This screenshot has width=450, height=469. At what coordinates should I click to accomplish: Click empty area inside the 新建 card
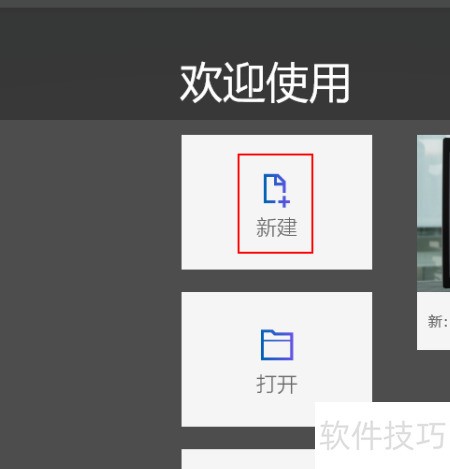pyautogui.click(x=343, y=202)
